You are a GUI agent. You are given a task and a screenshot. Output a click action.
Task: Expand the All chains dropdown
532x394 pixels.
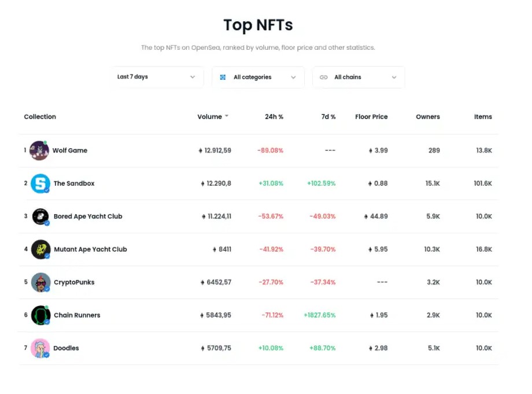tap(359, 76)
